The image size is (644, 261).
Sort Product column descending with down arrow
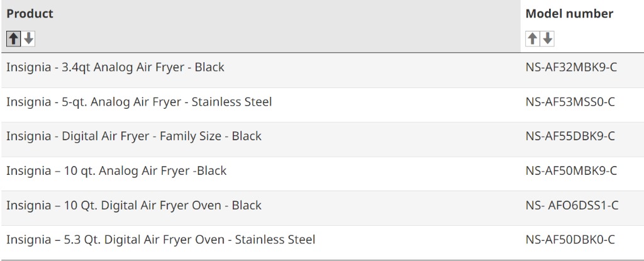click(x=28, y=38)
